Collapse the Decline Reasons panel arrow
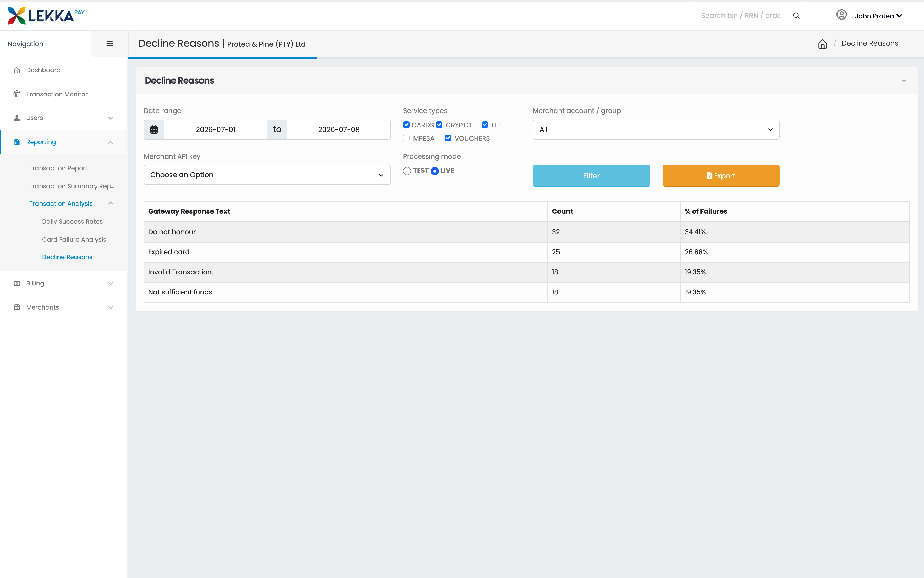The height and width of the screenshot is (578, 924). tap(904, 81)
